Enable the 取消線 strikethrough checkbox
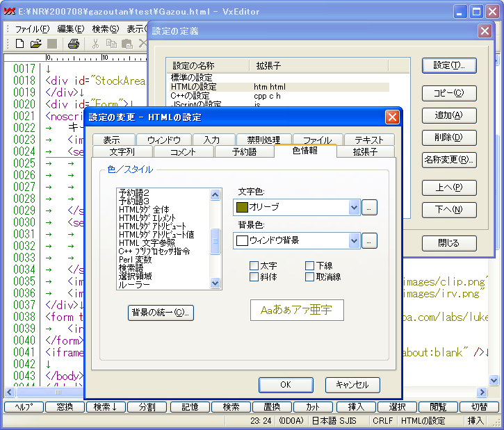 click(x=309, y=276)
